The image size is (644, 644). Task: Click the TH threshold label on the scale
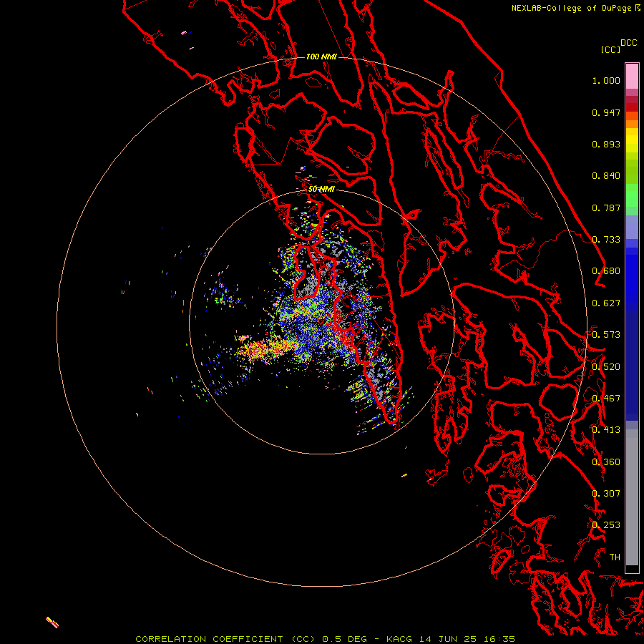[x=615, y=557]
